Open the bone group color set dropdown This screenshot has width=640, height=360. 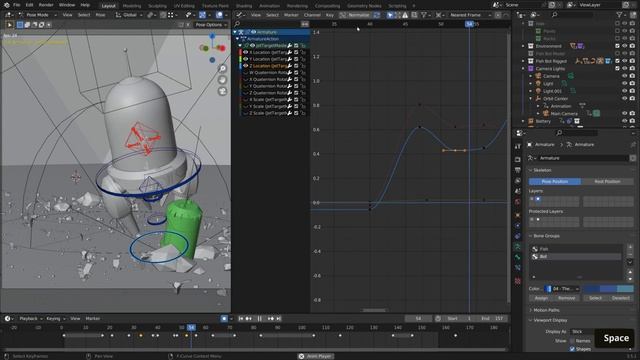pyautogui.click(x=562, y=289)
